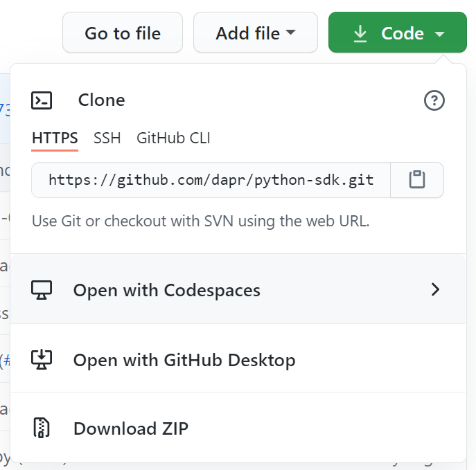Image resolution: width=476 pixels, height=470 pixels.
Task: Expand the Open with Codespaces chevron
Action: 435,289
